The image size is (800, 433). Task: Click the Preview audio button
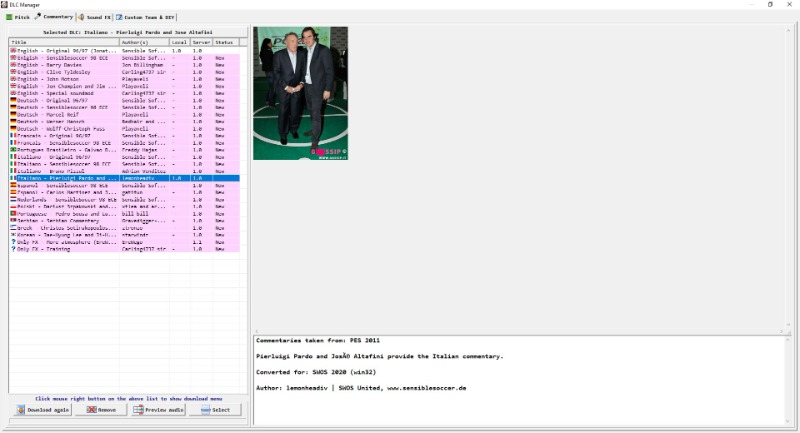click(157, 410)
